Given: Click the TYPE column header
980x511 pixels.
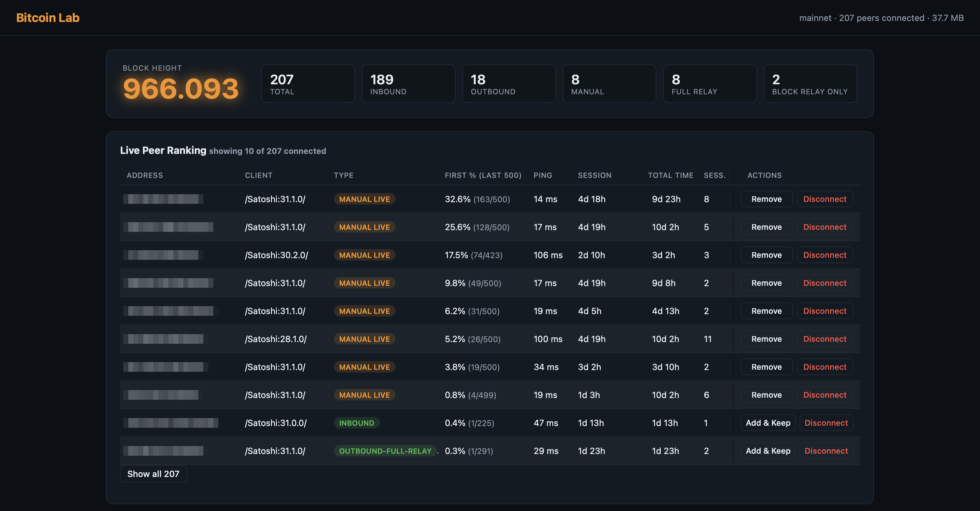Looking at the screenshot, I should point(344,175).
